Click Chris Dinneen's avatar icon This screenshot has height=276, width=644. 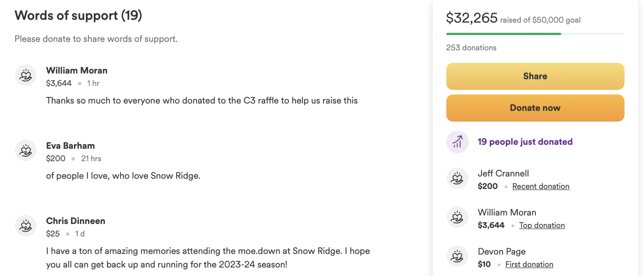[26, 226]
